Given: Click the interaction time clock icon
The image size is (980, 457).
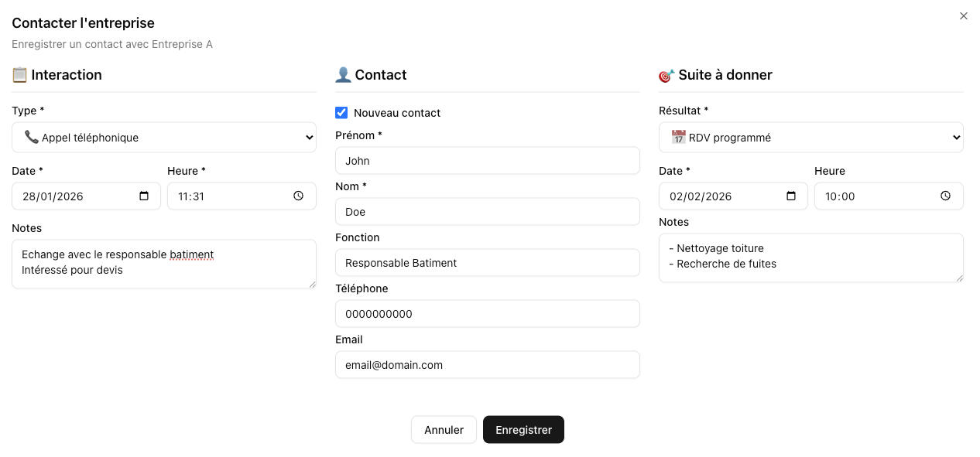Looking at the screenshot, I should pos(299,196).
